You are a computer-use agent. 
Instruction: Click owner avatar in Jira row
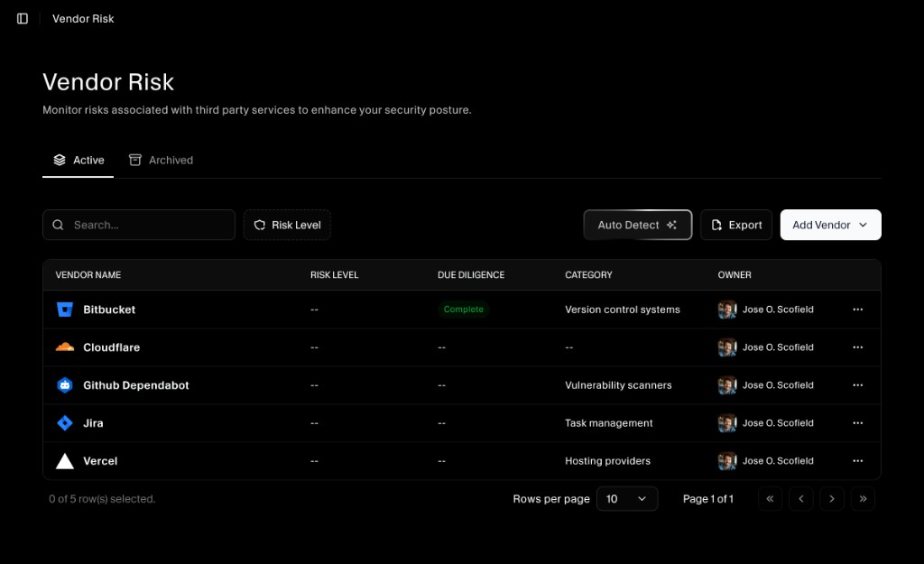point(727,422)
